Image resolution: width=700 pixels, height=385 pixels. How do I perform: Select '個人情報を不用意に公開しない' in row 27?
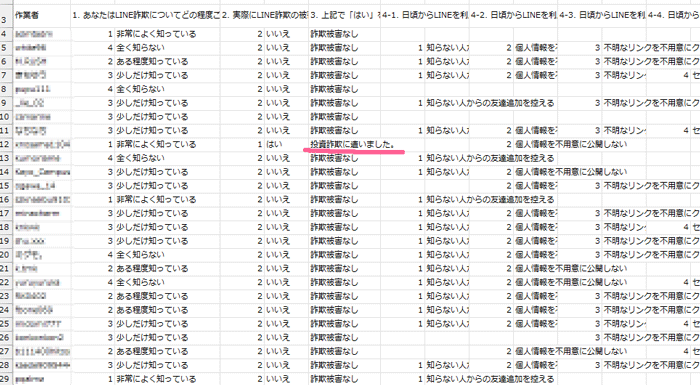(x=571, y=352)
